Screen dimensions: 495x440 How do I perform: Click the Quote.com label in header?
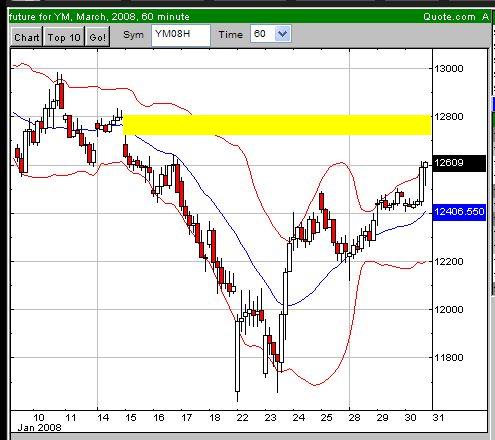(x=449, y=17)
